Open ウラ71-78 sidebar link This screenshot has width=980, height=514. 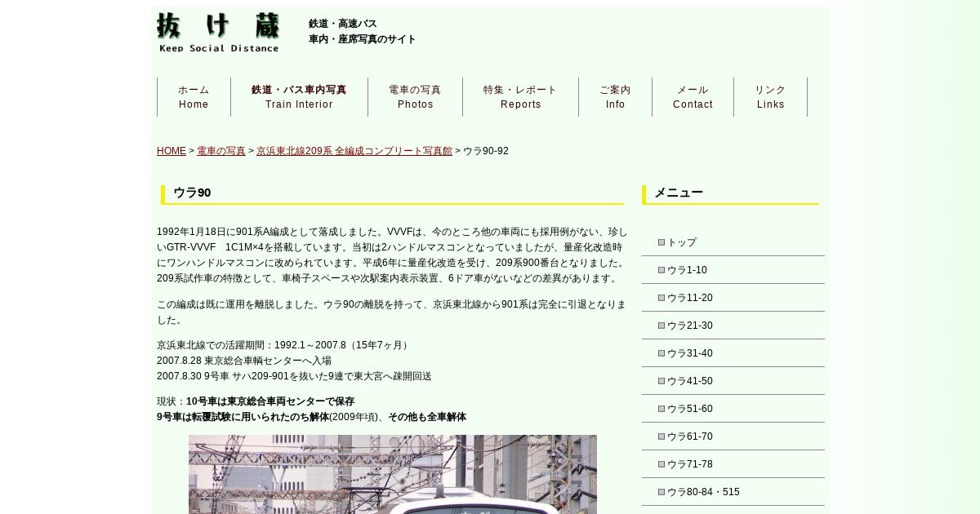click(733, 464)
